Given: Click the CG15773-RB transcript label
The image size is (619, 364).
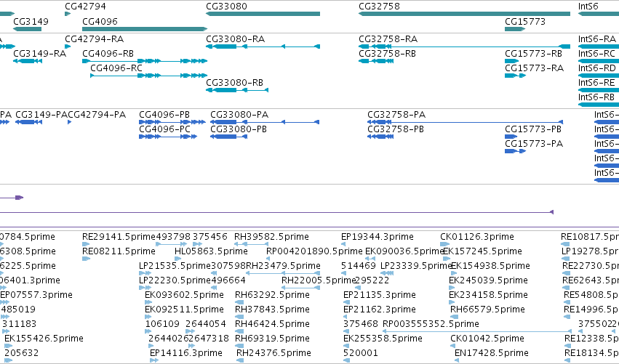Looking at the screenshot, I should pyautogui.click(x=533, y=54).
